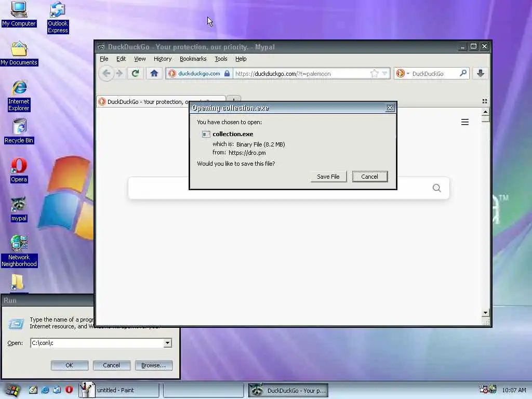Switch to untitled - Paint taskbar button
Screen dimensions: 532x399
[119, 390]
